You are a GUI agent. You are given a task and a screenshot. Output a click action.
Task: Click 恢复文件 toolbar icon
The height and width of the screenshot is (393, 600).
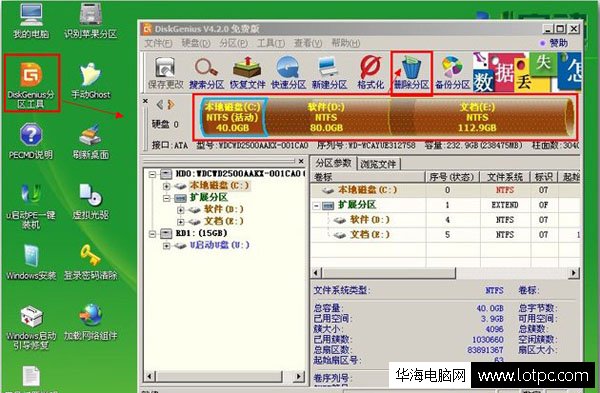(248, 73)
